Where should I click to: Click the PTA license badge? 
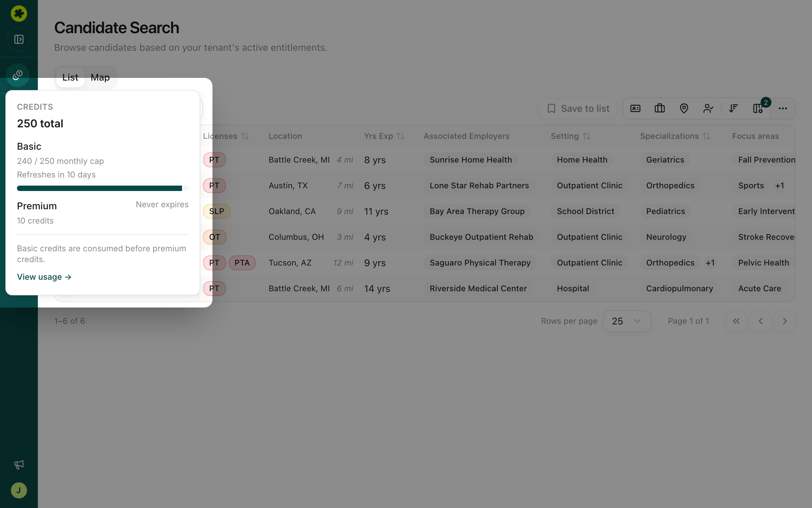[x=242, y=263]
